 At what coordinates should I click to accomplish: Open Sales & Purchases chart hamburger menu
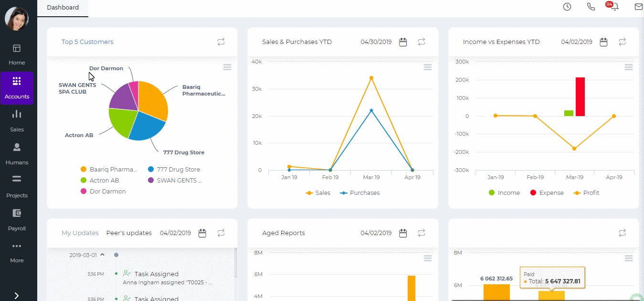tap(428, 67)
